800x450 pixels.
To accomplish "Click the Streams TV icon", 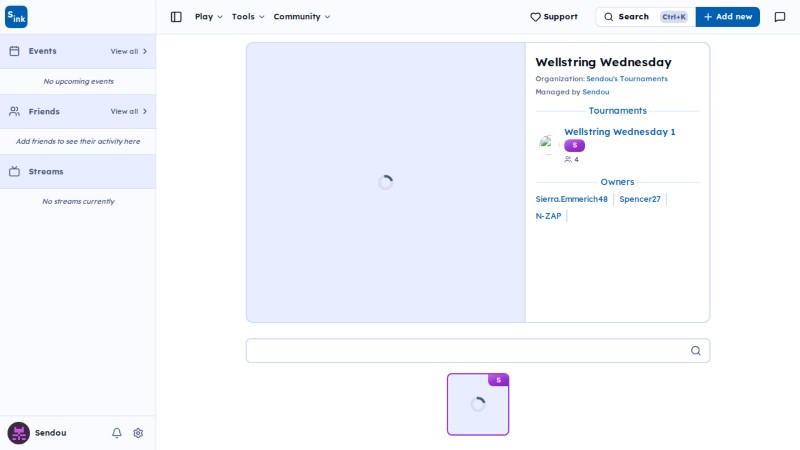I will point(14,171).
